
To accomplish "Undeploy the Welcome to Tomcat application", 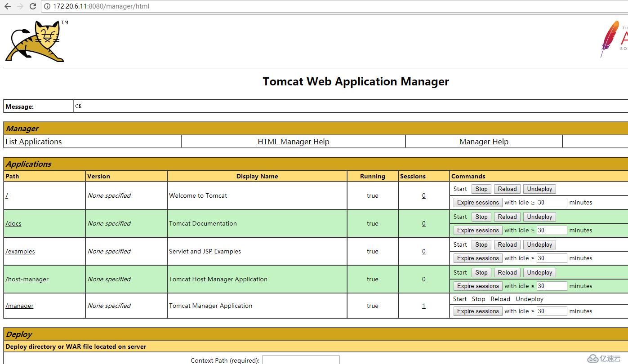I will click(539, 189).
